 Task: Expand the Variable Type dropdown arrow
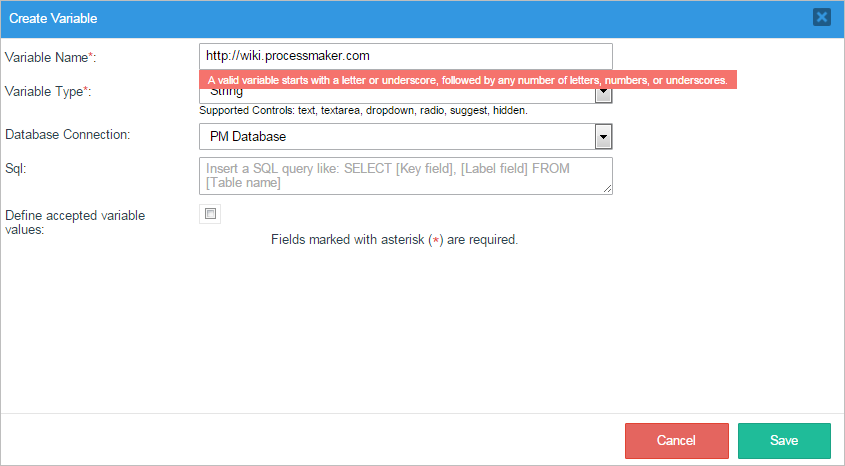603,95
